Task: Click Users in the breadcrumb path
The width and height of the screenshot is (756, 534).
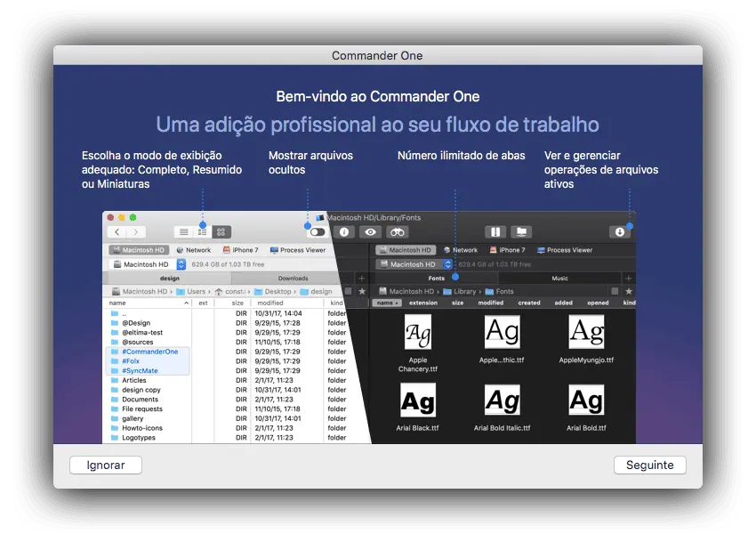Action: [191, 291]
